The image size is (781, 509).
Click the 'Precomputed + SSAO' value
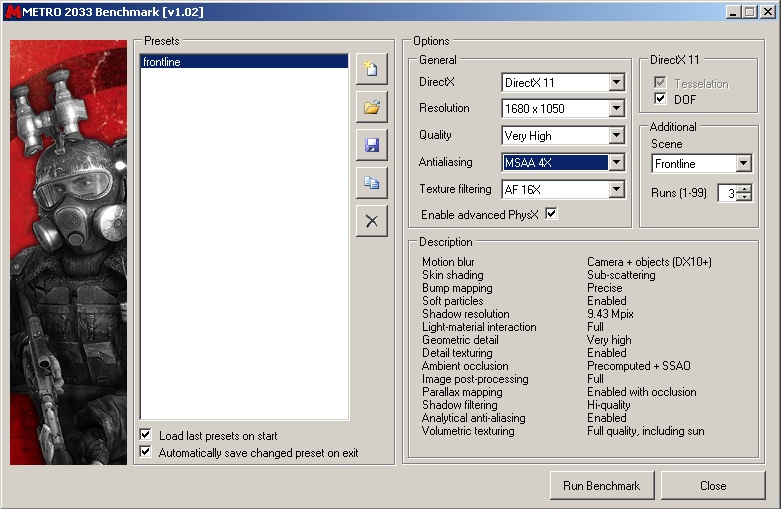tap(639, 366)
